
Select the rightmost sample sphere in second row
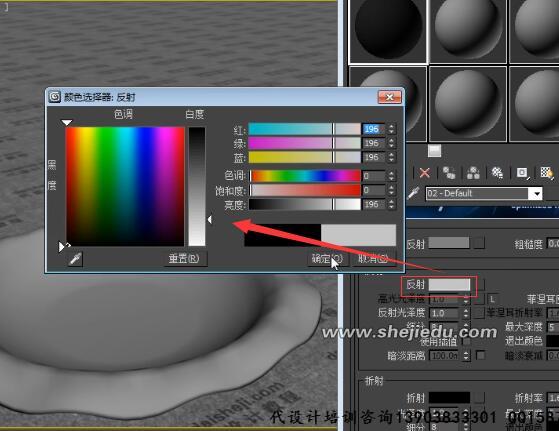(534, 104)
